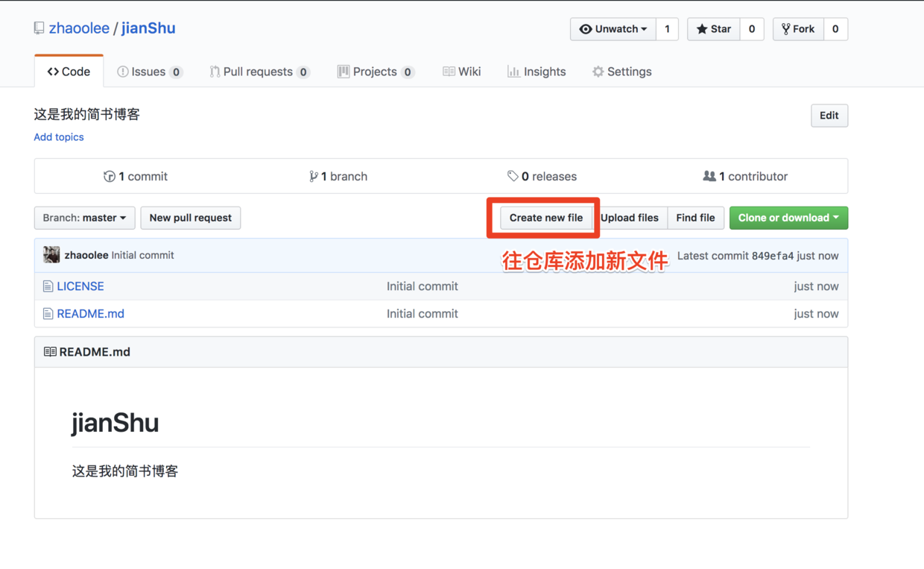Click the Edit description button
This screenshot has width=924, height=569.
coord(829,116)
